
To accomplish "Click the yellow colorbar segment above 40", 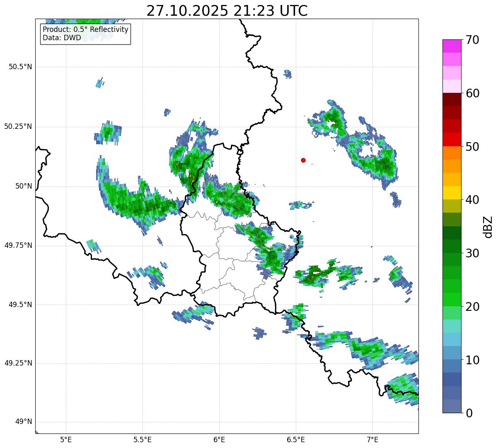I will tap(452, 193).
